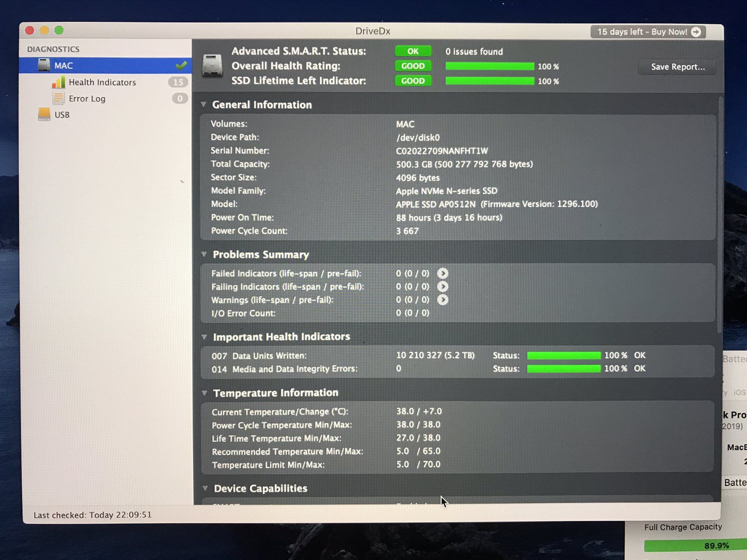
Task: Open the Error Log entry
Action: 87,98
